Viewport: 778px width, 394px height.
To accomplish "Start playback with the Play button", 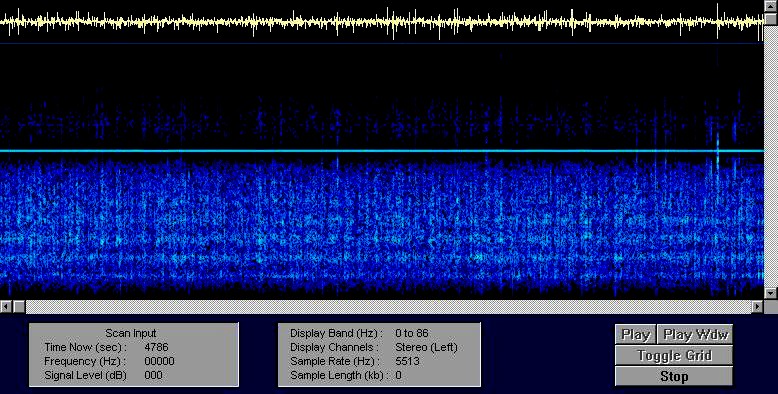I will pyautogui.click(x=636, y=334).
